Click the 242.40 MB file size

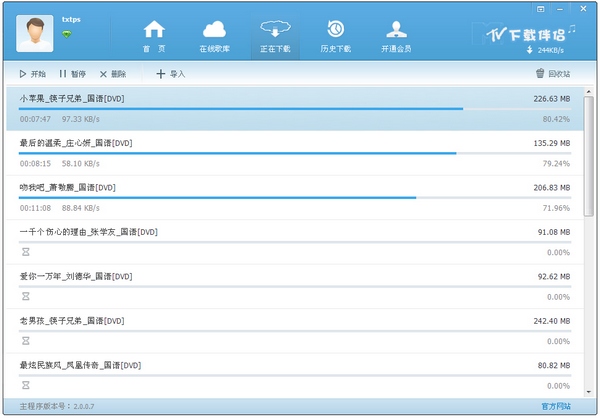tap(552, 321)
